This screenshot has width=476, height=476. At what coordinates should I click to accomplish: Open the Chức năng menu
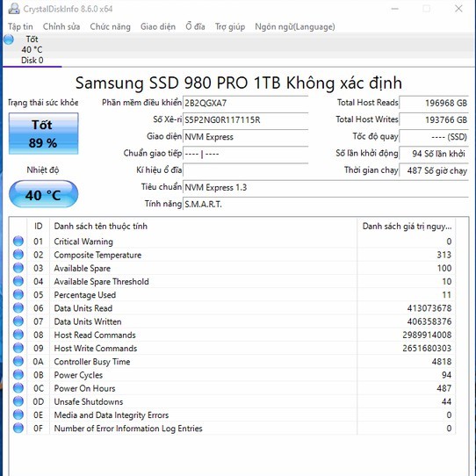point(110,26)
